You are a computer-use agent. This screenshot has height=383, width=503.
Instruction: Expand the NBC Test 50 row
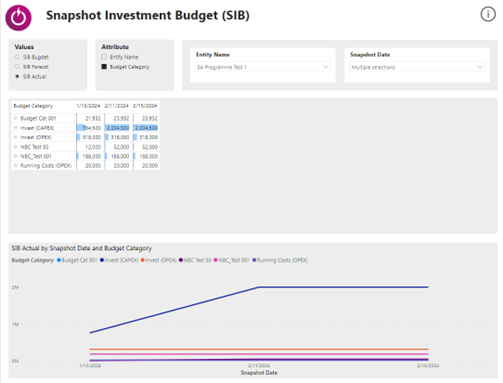(16, 147)
